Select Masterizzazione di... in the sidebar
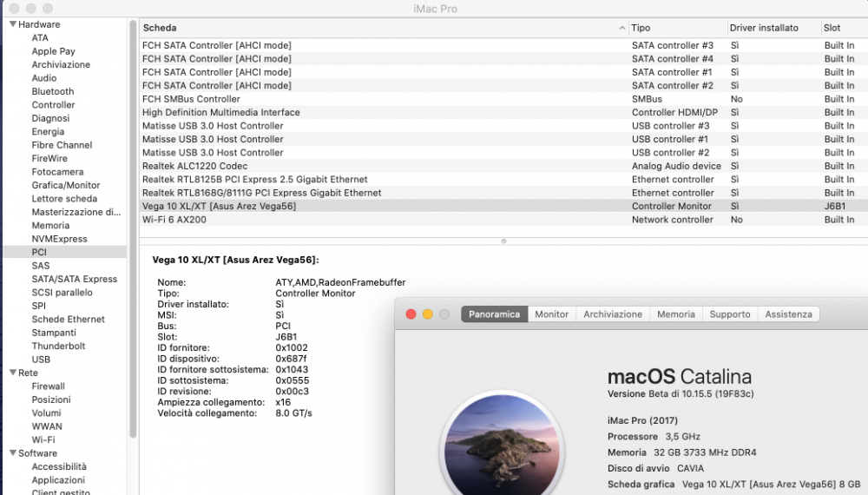 pyautogui.click(x=76, y=212)
